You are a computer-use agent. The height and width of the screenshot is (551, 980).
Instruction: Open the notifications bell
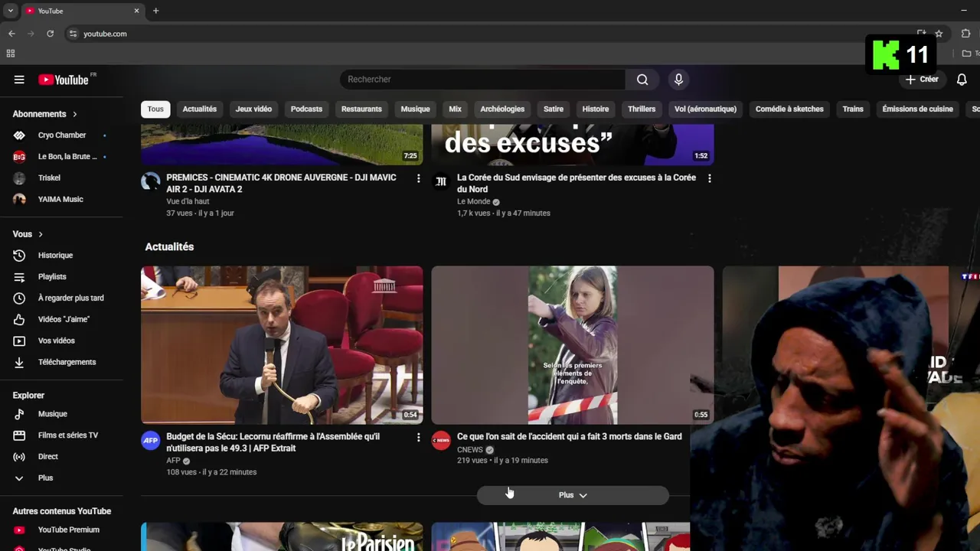point(962,80)
